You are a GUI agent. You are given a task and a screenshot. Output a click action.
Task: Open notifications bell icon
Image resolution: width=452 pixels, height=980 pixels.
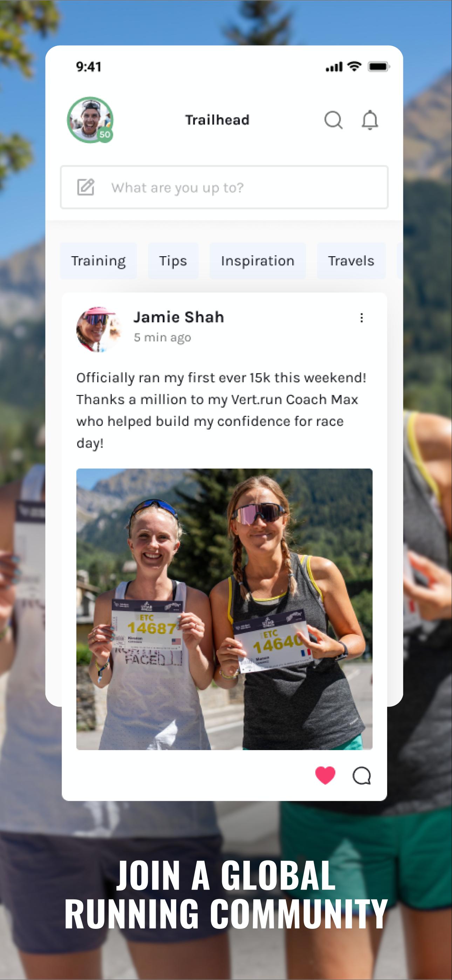(x=369, y=120)
